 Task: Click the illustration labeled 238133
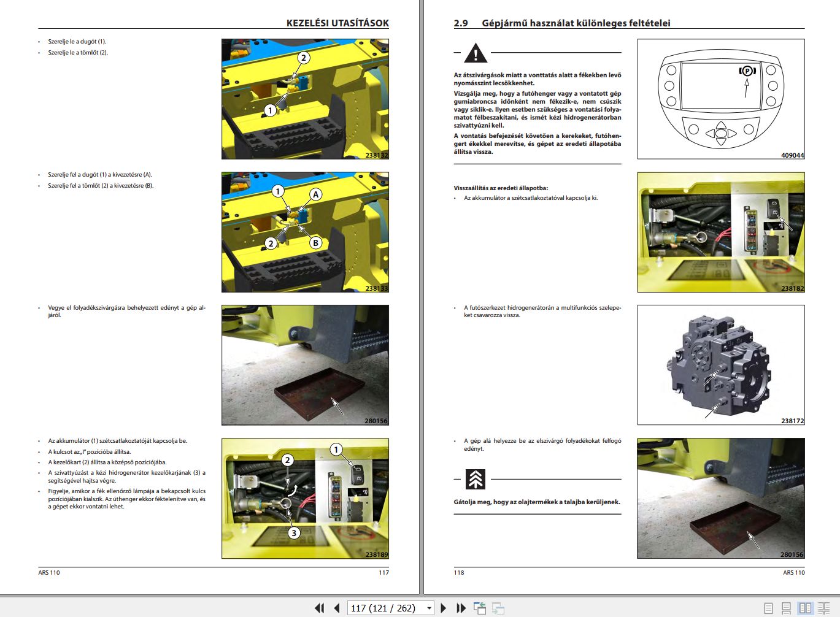point(304,230)
